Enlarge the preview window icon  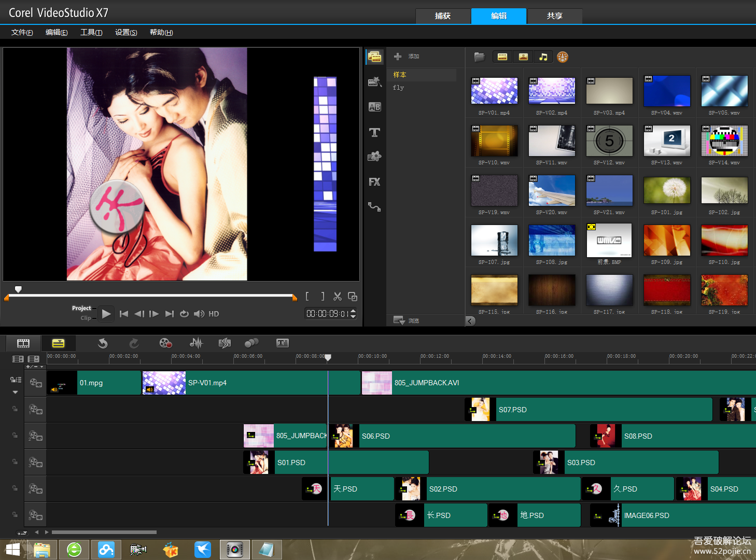coord(353,297)
